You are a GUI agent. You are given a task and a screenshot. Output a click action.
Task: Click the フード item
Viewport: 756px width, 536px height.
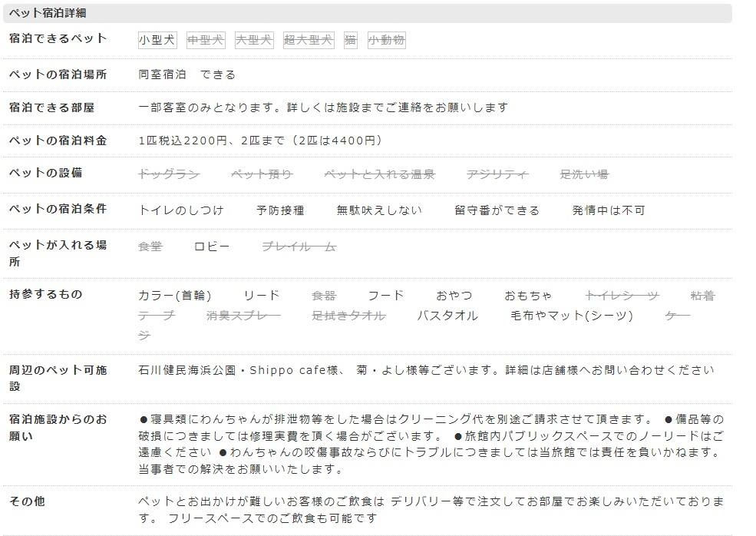pyautogui.click(x=386, y=295)
